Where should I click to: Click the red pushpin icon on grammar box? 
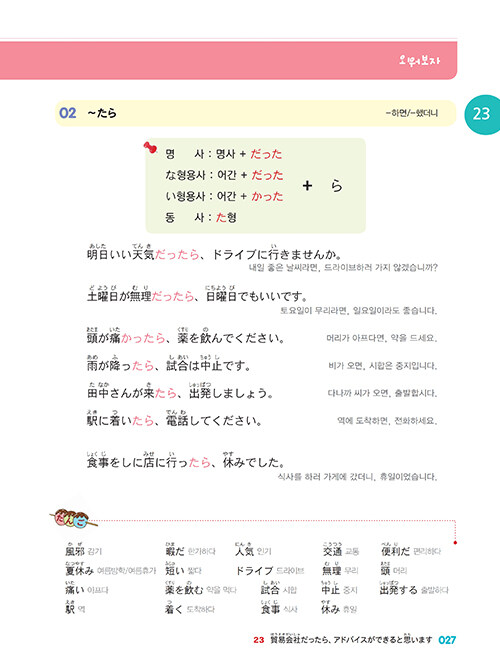(150, 148)
